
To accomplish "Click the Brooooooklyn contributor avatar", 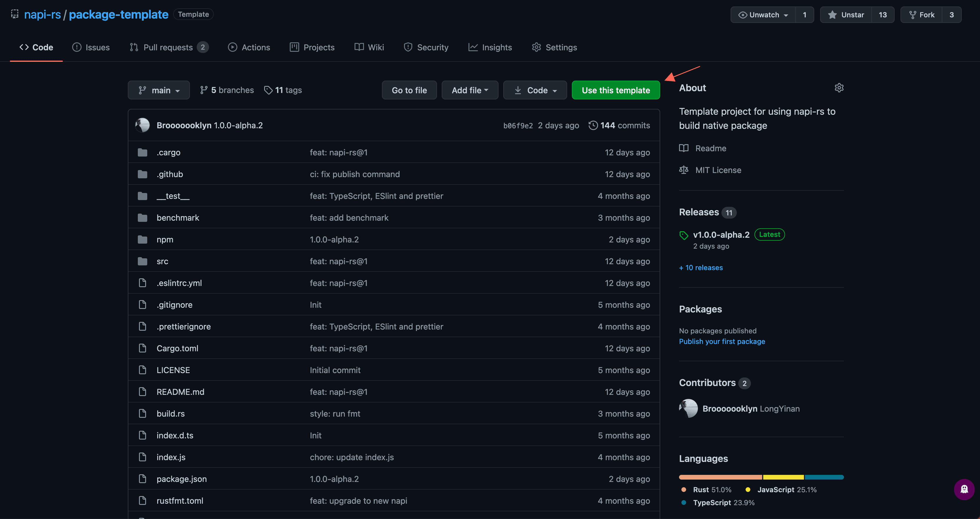I will [x=688, y=408].
